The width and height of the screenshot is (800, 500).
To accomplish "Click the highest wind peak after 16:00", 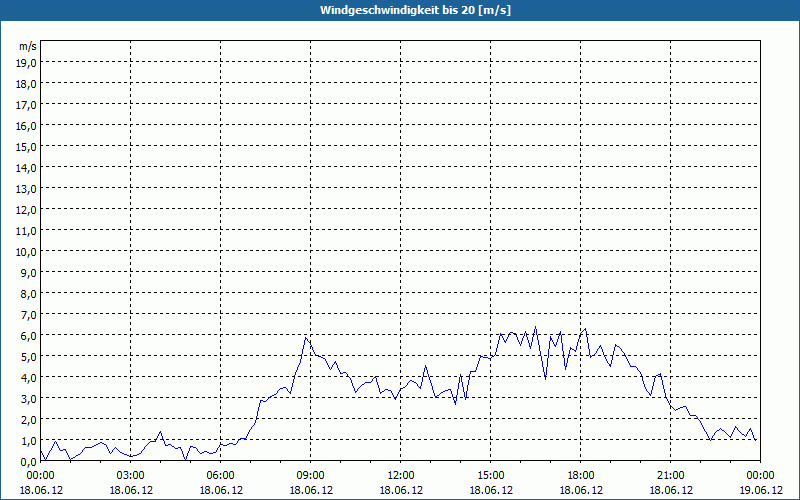I will pos(535,327).
